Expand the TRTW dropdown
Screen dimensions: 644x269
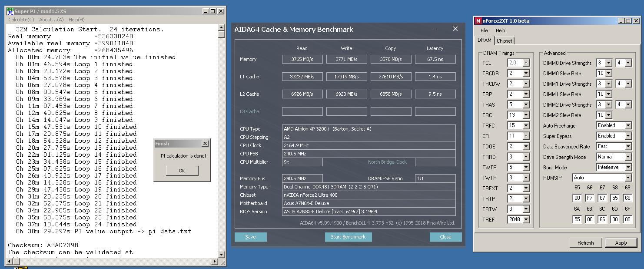tap(526, 209)
